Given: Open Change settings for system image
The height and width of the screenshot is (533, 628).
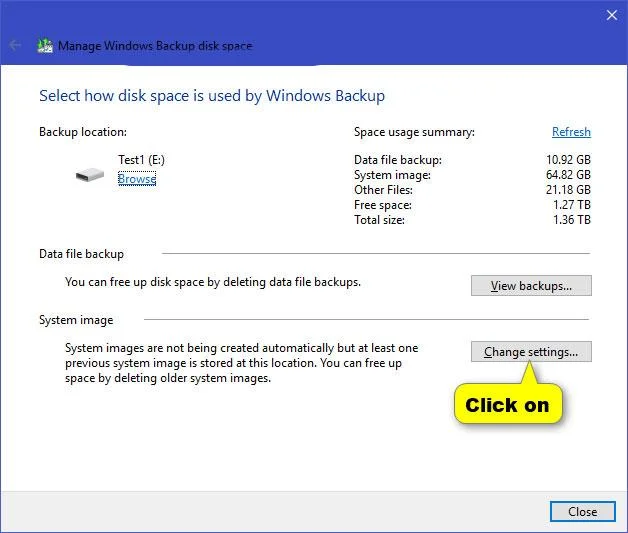Looking at the screenshot, I should pyautogui.click(x=531, y=352).
